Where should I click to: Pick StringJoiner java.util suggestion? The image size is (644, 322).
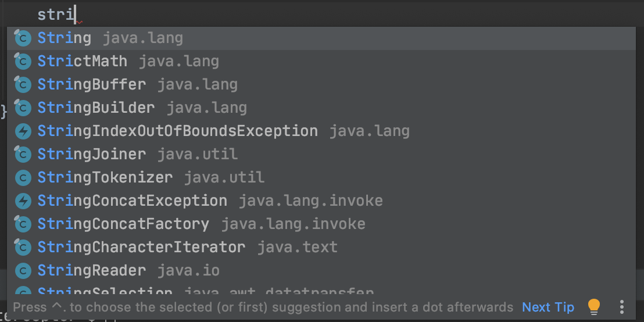[x=321, y=155]
